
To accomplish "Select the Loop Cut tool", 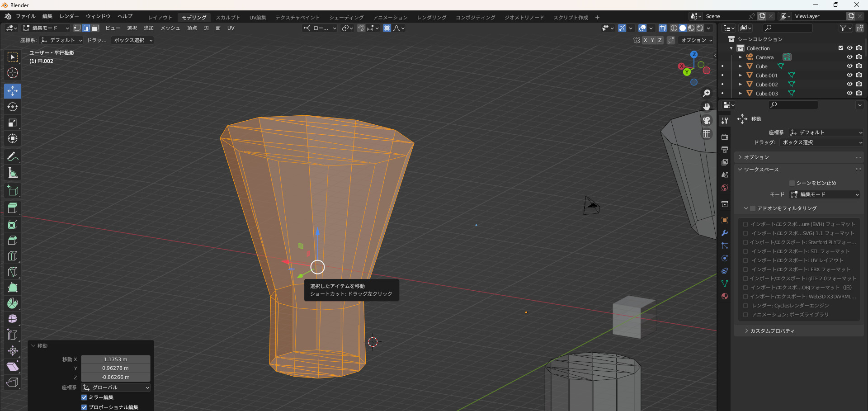I will click(13, 256).
